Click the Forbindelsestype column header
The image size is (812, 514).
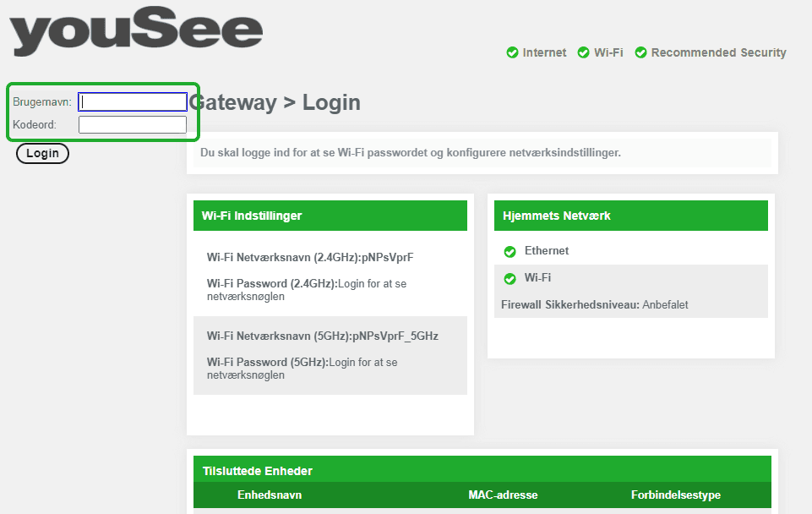point(676,494)
